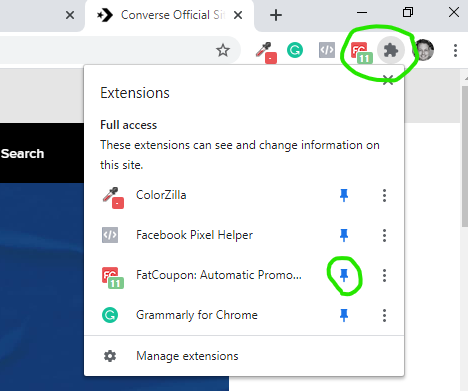Click the FatCoupon icon in the list
The height and width of the screenshot is (391, 468).
pyautogui.click(x=113, y=277)
